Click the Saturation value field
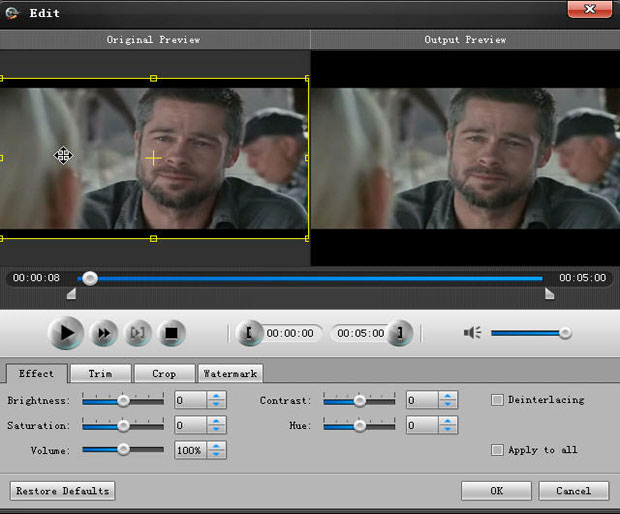The image size is (620, 514). [x=191, y=425]
